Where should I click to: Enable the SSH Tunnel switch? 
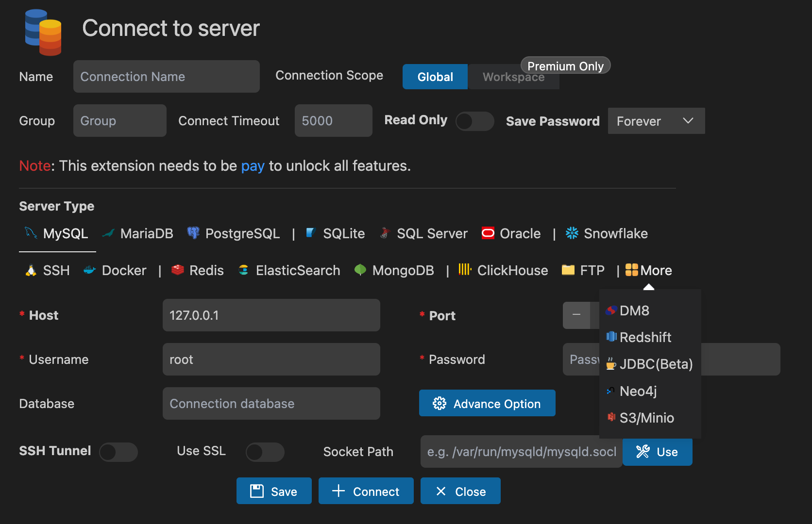click(x=118, y=452)
